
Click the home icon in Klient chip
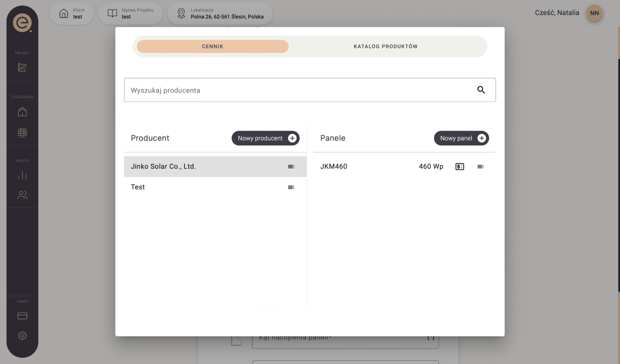(x=64, y=13)
